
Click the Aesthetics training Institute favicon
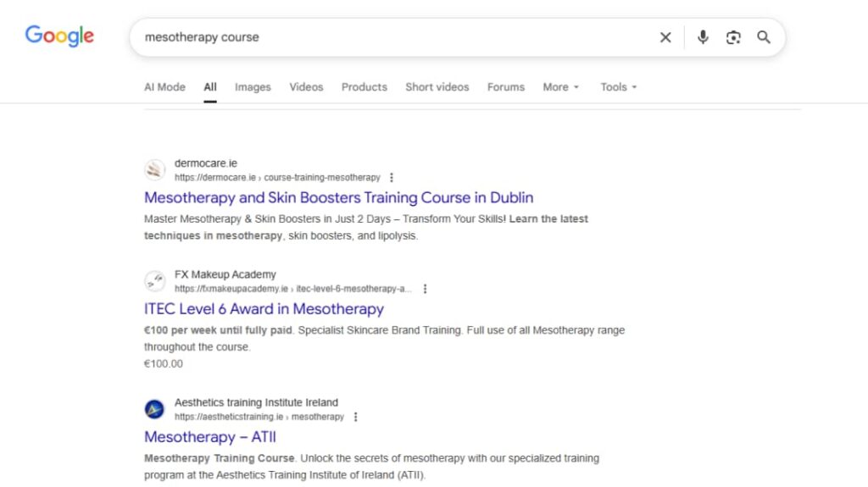point(154,409)
